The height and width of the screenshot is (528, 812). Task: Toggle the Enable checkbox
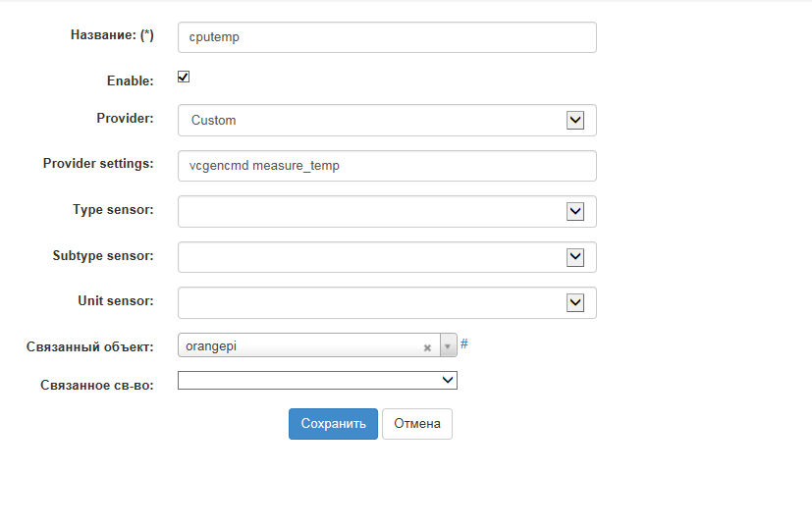click(x=184, y=77)
